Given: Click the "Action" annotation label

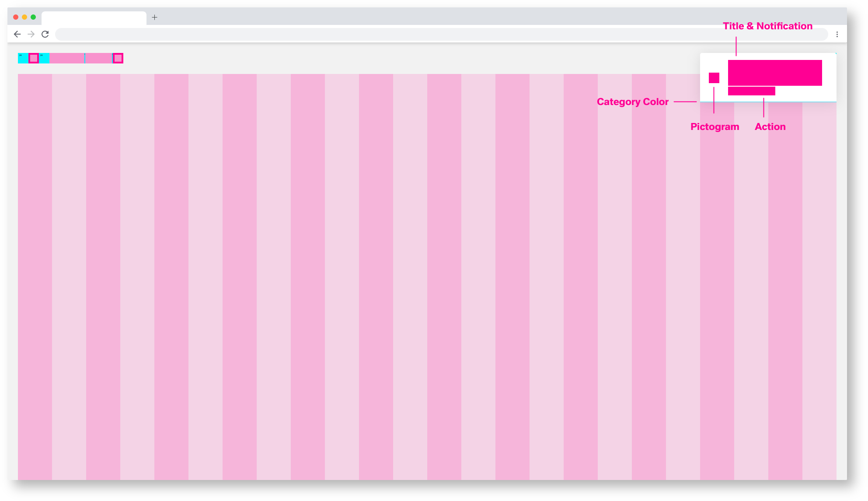Looking at the screenshot, I should coord(770,127).
